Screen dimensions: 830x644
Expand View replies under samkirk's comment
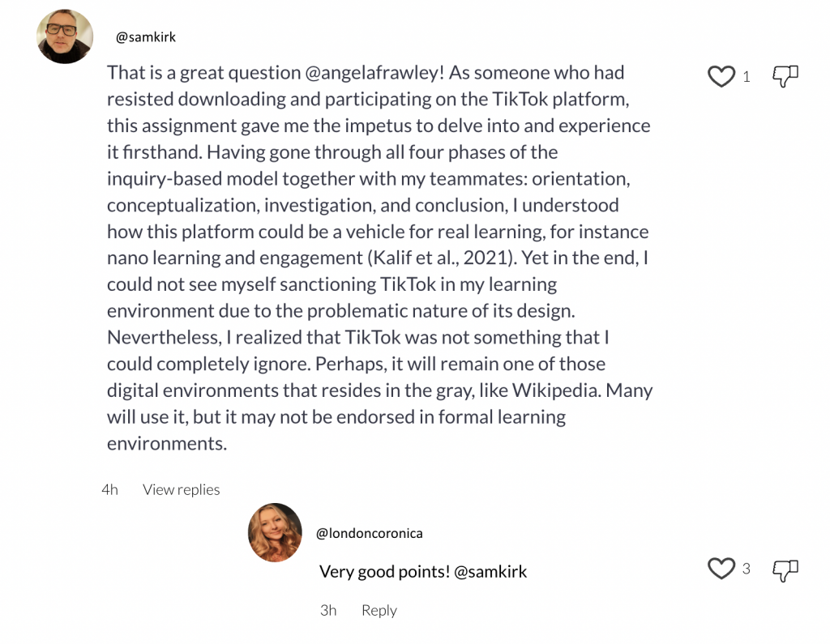click(x=181, y=489)
